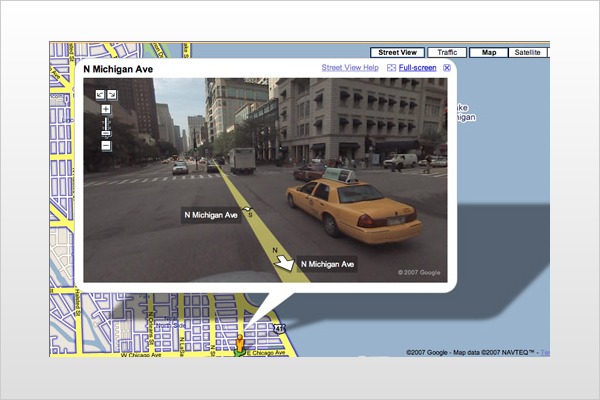Zoom out with the minus button
Image resolution: width=600 pixels, height=400 pixels.
tap(106, 145)
